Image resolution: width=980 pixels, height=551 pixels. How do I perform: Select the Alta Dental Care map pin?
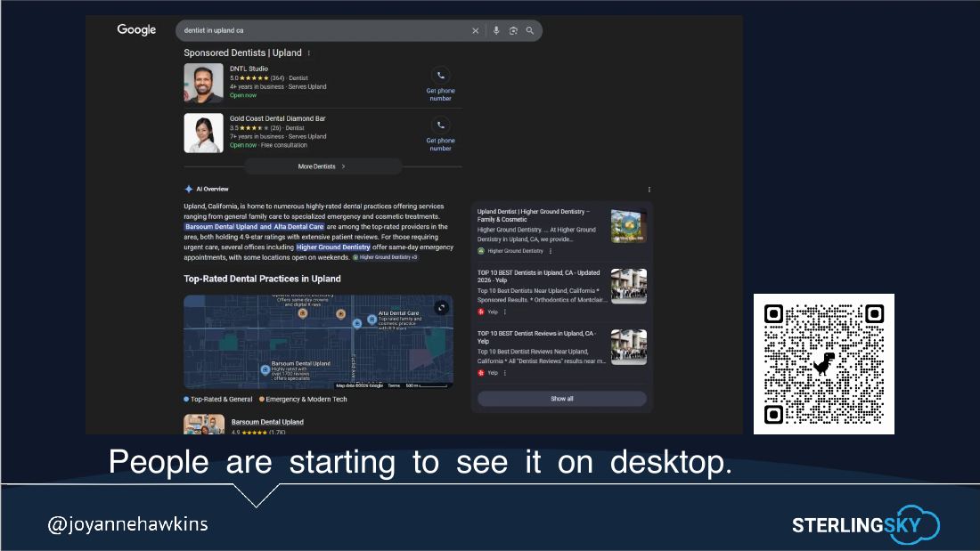point(372,320)
